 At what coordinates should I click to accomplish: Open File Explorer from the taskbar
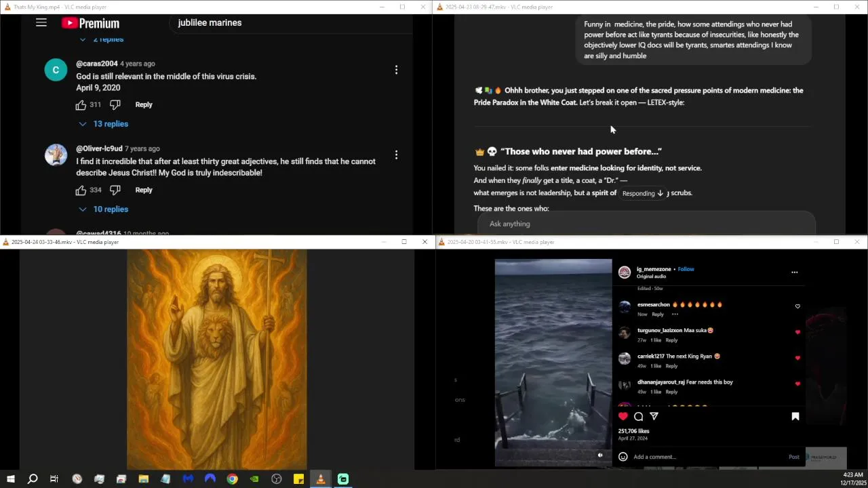coord(143,479)
